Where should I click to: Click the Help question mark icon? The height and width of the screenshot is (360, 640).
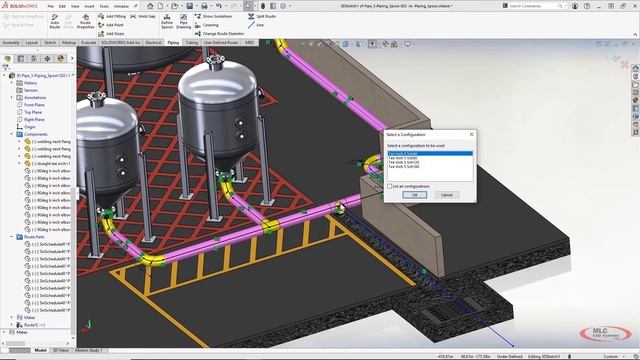tap(587, 6)
